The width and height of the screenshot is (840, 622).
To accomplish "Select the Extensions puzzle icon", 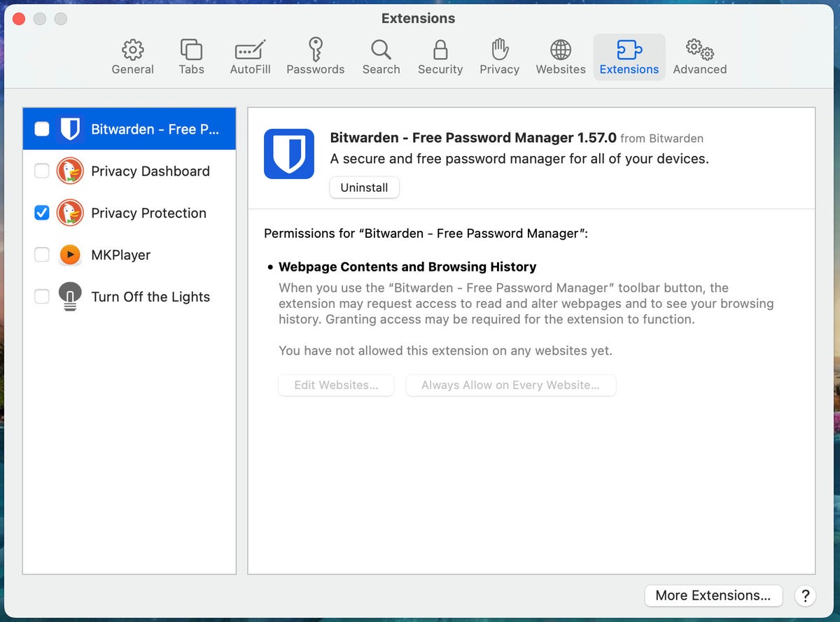I will pyautogui.click(x=629, y=50).
